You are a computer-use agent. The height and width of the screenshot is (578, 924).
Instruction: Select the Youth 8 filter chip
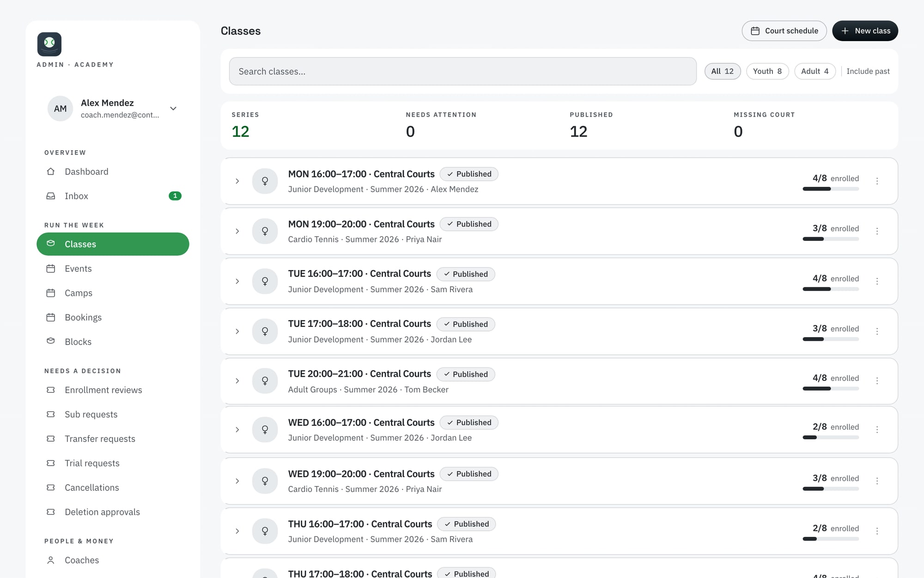click(x=767, y=71)
